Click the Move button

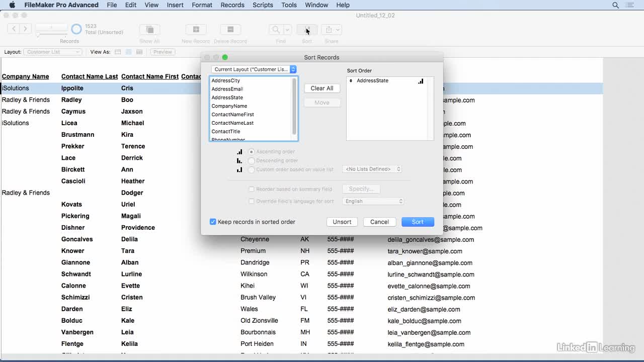coord(322,103)
